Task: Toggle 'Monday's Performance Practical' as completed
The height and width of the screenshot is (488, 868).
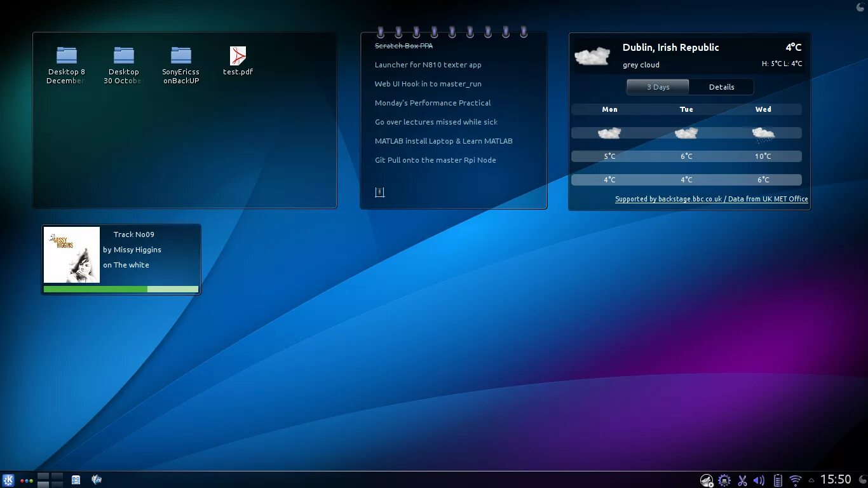Action: point(432,103)
